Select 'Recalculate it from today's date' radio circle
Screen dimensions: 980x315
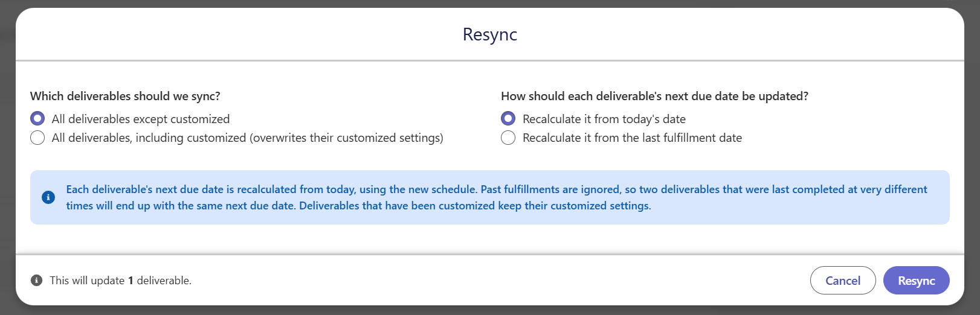point(508,119)
